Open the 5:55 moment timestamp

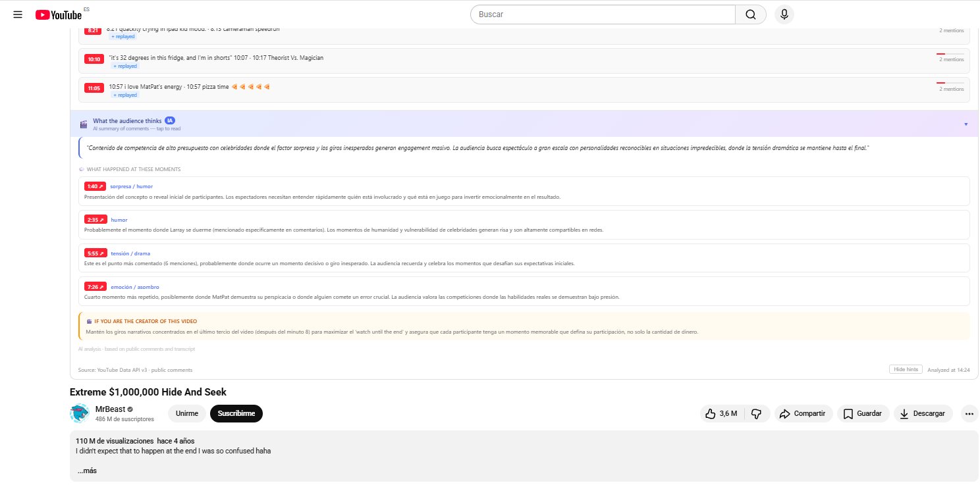click(95, 253)
